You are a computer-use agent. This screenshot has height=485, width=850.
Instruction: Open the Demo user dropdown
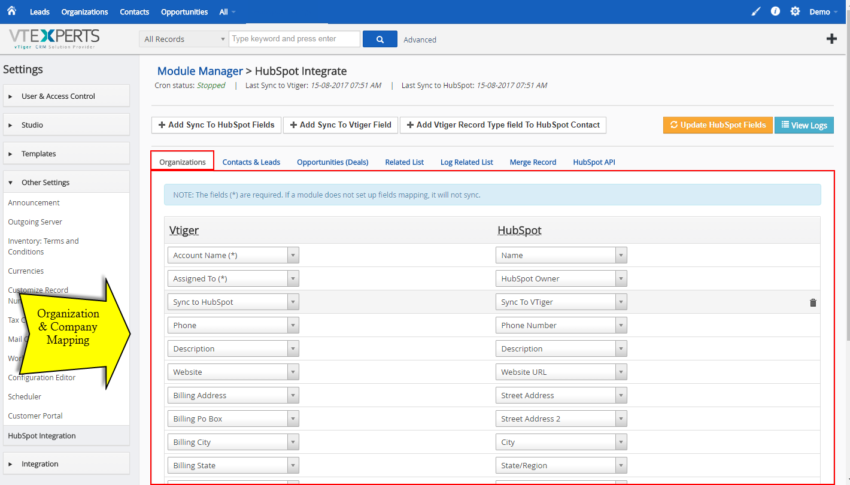(x=823, y=12)
